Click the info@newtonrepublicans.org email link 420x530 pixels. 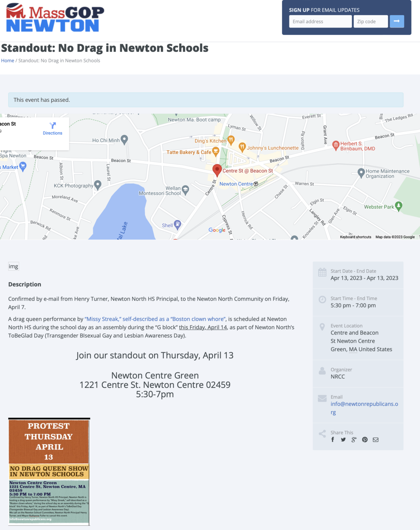pos(364,408)
